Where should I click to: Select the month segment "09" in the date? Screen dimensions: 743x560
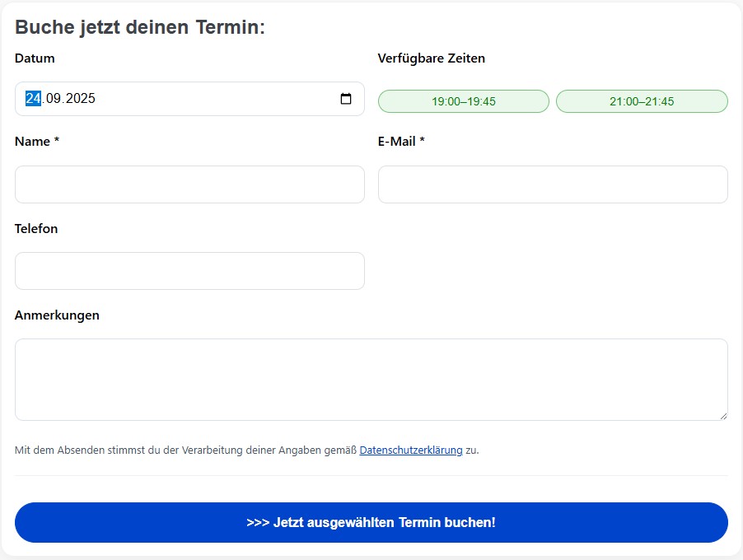[54, 99]
